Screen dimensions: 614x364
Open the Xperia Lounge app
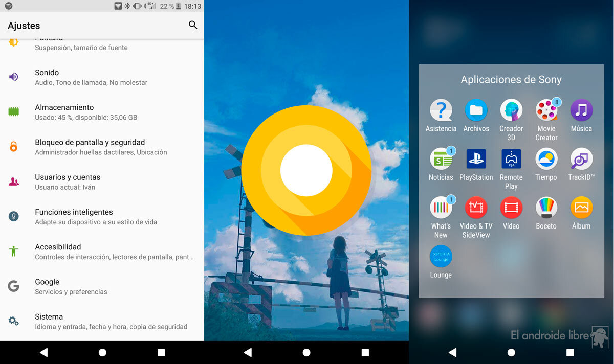(441, 257)
